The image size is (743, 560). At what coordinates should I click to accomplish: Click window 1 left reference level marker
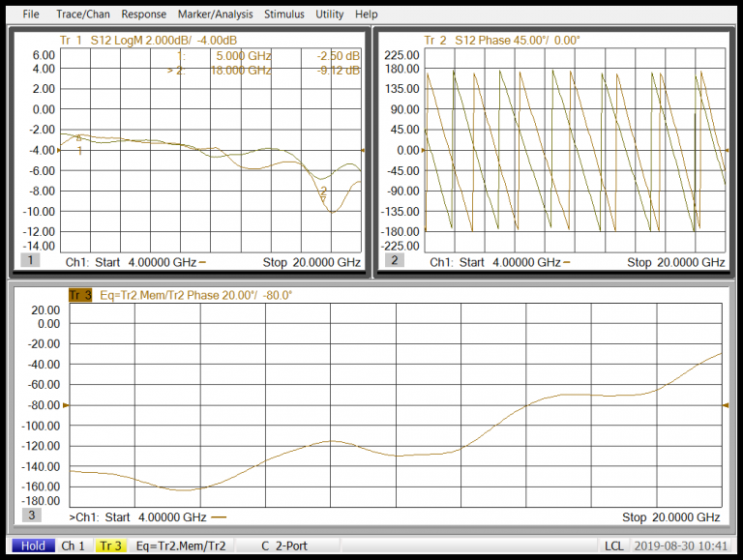(x=59, y=150)
